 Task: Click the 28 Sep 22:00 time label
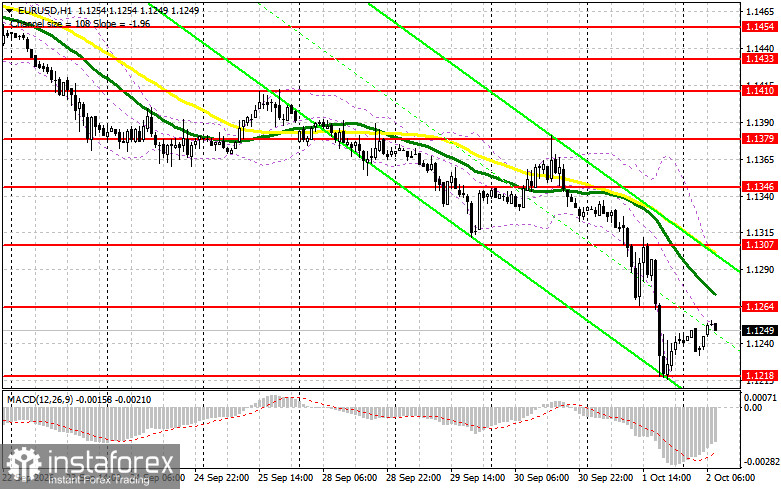coord(413,478)
